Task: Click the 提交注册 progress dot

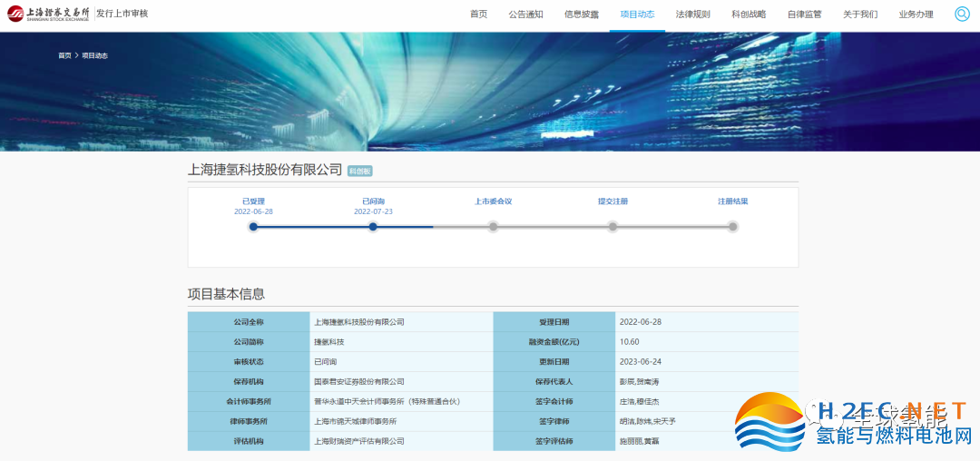Action: click(x=613, y=227)
